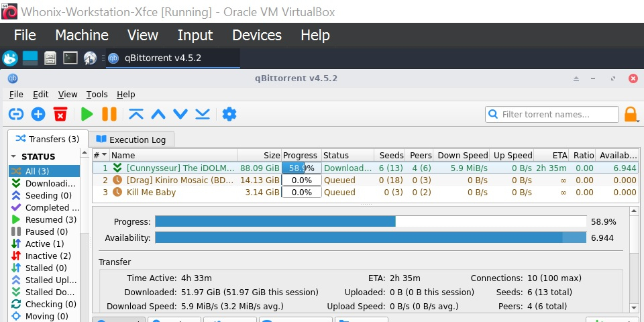644x322 pixels.
Task: Move torrent up in queue
Action: pos(158,114)
